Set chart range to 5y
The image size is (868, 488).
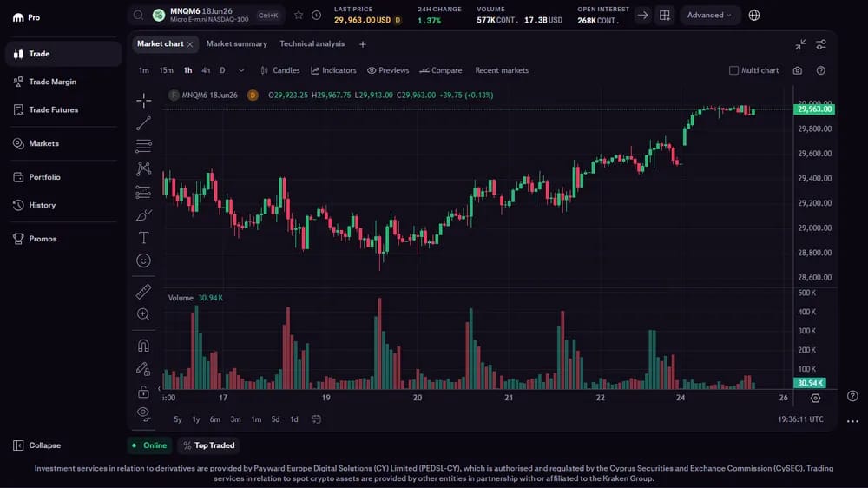point(178,419)
